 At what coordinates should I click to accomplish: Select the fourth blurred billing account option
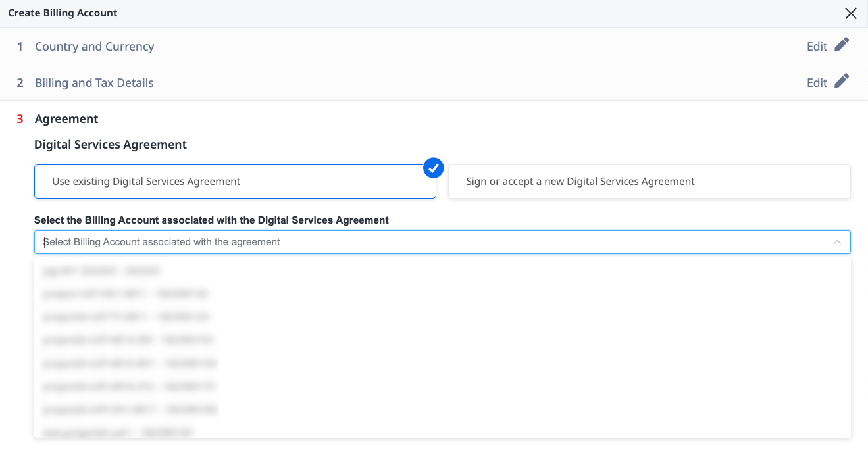coord(128,340)
